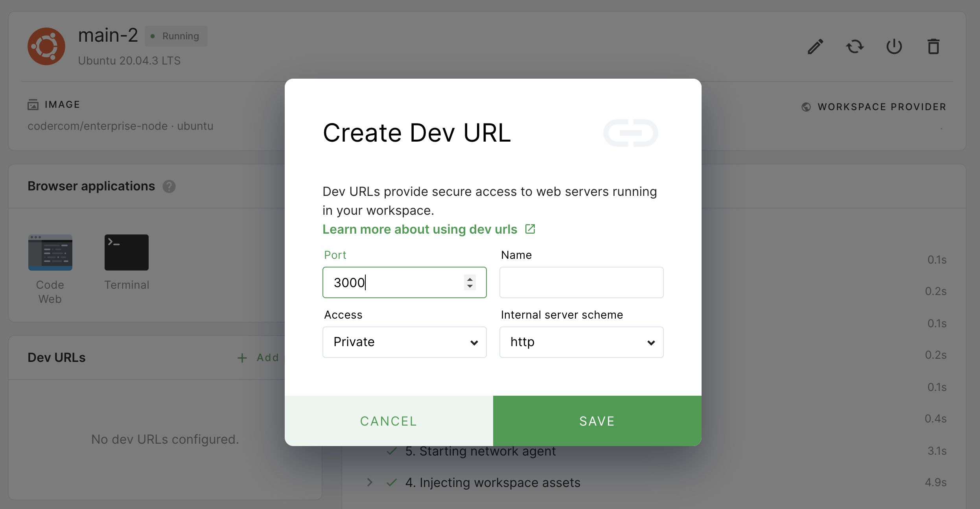This screenshot has height=509, width=980.
Task: Click the Ubuntu logo avatar for main-2
Action: point(46,46)
